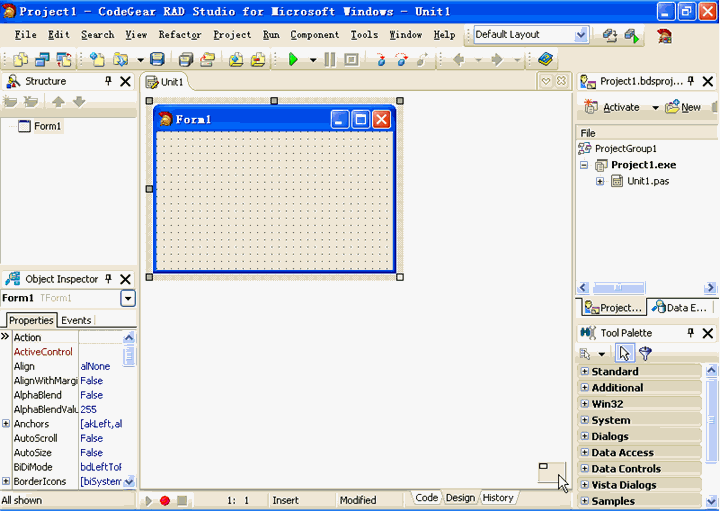Image resolution: width=720 pixels, height=511 pixels.
Task: Open the dropdown arrow next to Run
Action: click(313, 60)
